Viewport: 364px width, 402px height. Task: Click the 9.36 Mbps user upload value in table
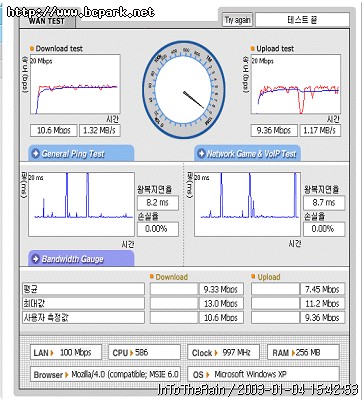click(322, 317)
